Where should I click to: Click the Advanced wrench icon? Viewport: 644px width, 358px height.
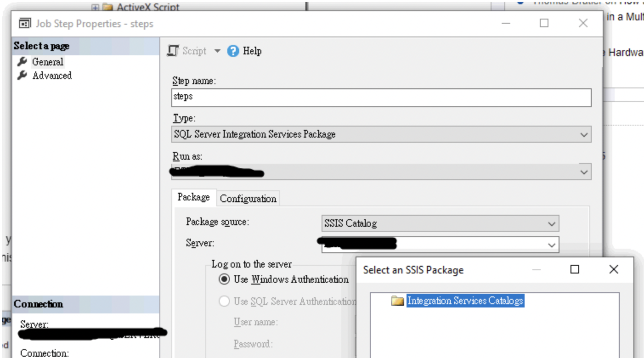pyautogui.click(x=22, y=76)
